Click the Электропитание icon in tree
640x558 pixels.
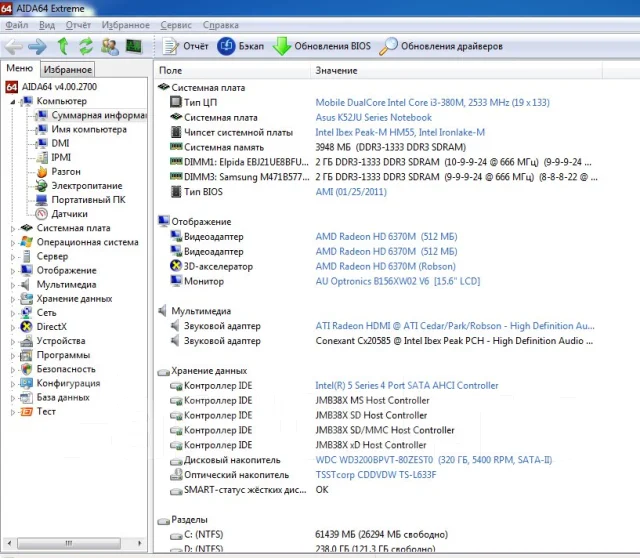(41, 186)
